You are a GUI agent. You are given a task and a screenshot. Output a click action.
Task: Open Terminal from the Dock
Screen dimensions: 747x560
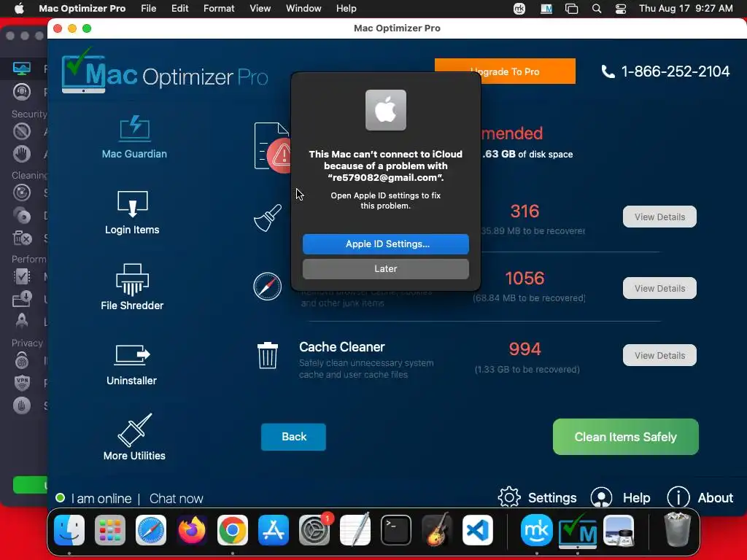pos(396,530)
